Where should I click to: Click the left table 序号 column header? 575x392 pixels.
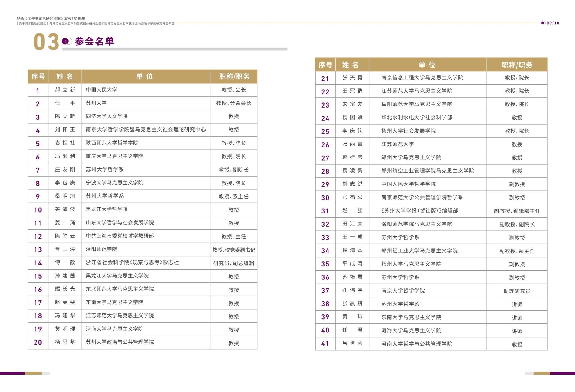coord(38,77)
